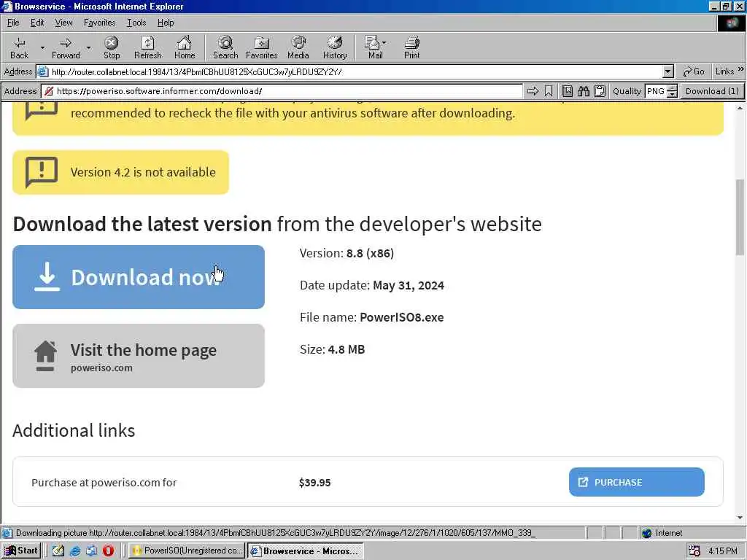Screen dimensions: 747x560
Task: Click the 4:15 PM clock
Action: point(723,551)
